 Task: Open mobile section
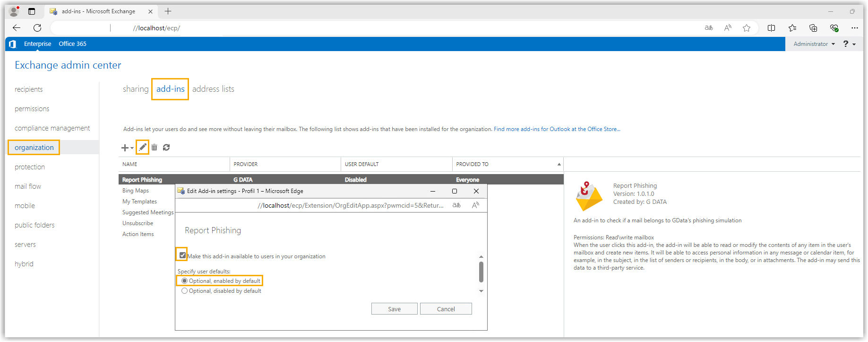pyautogui.click(x=25, y=206)
